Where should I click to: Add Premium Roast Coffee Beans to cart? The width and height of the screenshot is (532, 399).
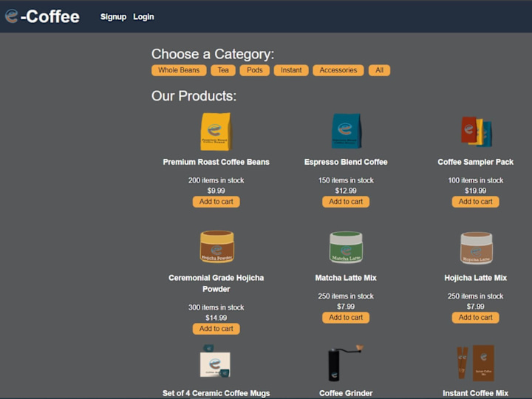tap(216, 202)
